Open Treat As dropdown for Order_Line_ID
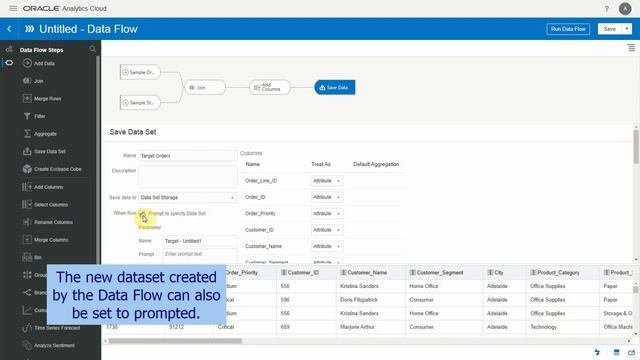 tap(327, 181)
